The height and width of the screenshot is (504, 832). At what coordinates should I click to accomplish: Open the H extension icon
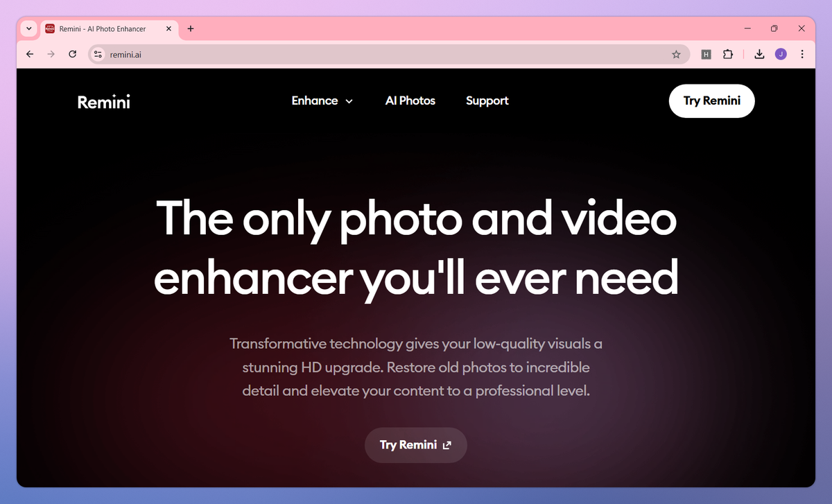pyautogui.click(x=706, y=54)
